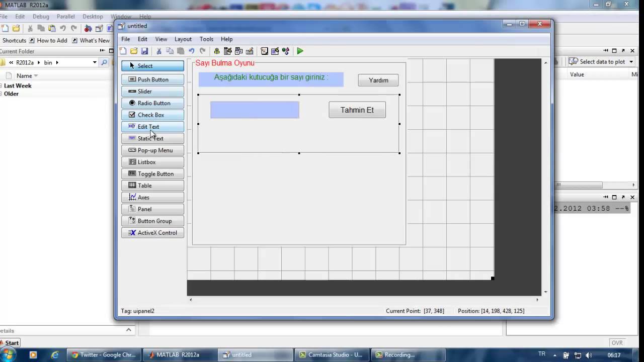The height and width of the screenshot is (362, 644).
Task: Click Open folder icon in MATLAB main toolbar
Action: (x=16, y=28)
